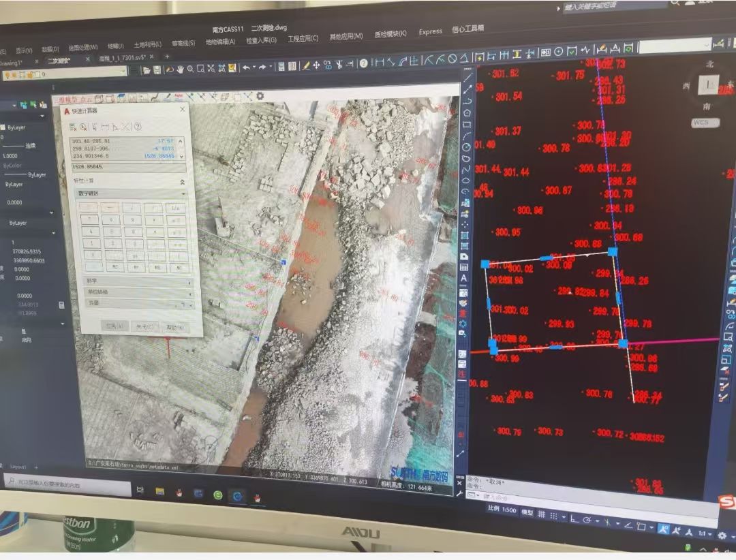Open the 其他应用(M) menu

[x=346, y=36]
